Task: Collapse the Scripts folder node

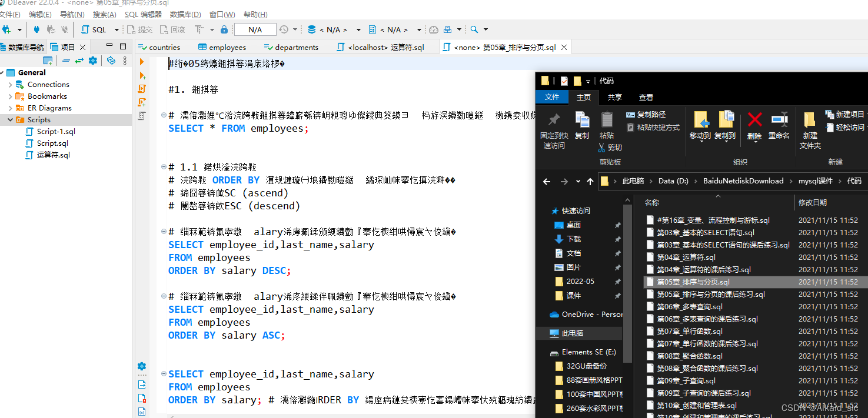Action: tap(10, 120)
